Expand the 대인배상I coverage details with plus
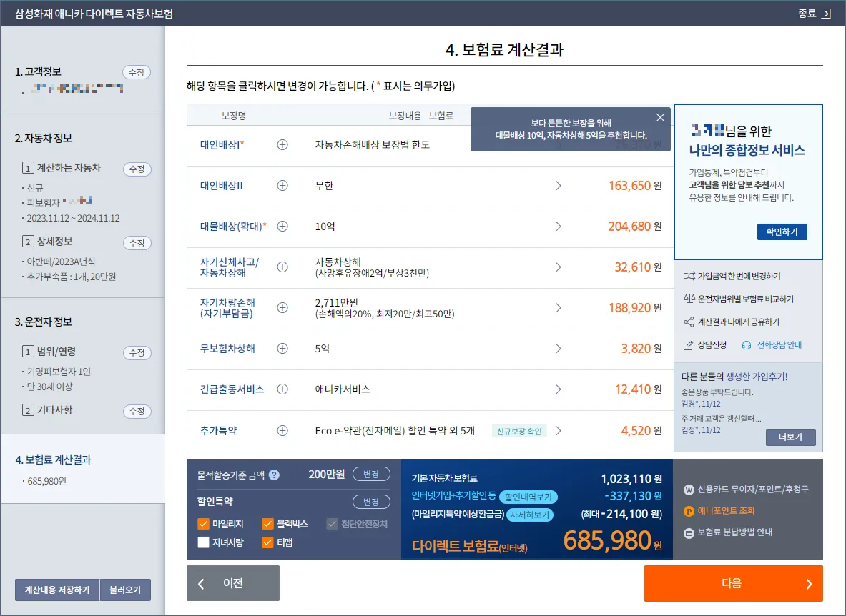This screenshot has width=846, height=616. tap(282, 145)
